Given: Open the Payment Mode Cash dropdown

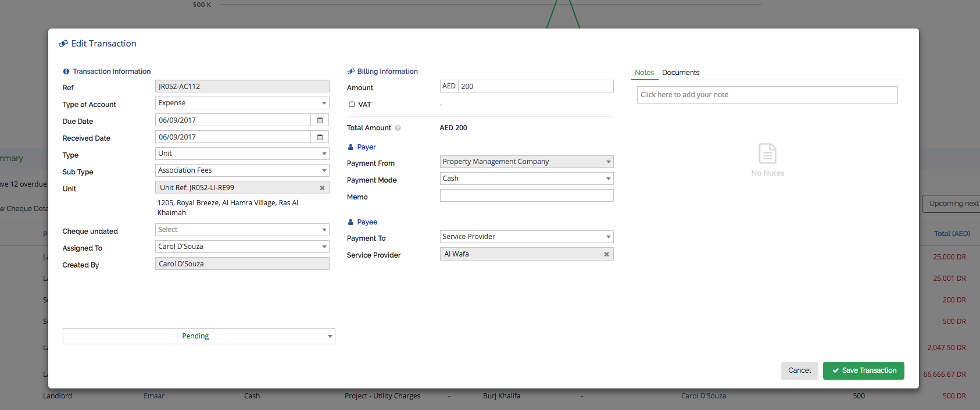Looking at the screenshot, I should pyautogui.click(x=527, y=179).
